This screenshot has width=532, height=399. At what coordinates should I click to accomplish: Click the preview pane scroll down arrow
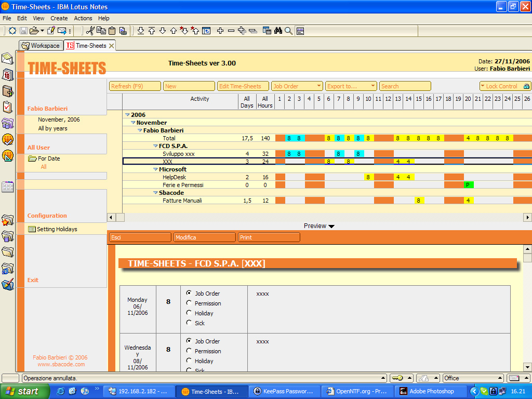click(x=527, y=367)
